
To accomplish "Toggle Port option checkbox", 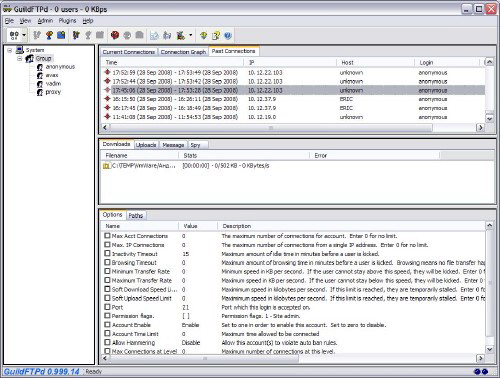I will pyautogui.click(x=107, y=307).
